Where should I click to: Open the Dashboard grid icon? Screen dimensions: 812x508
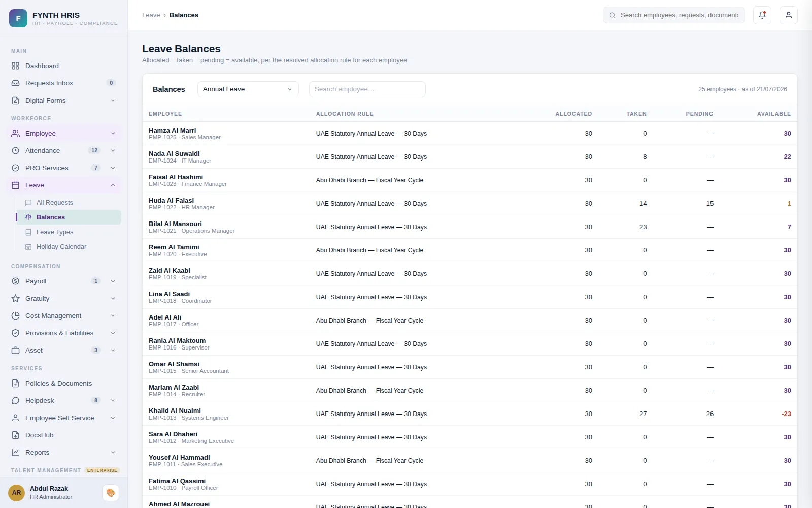point(15,66)
